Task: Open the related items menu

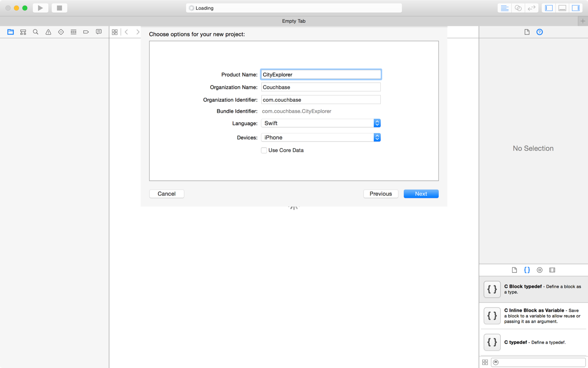Action: point(115,32)
